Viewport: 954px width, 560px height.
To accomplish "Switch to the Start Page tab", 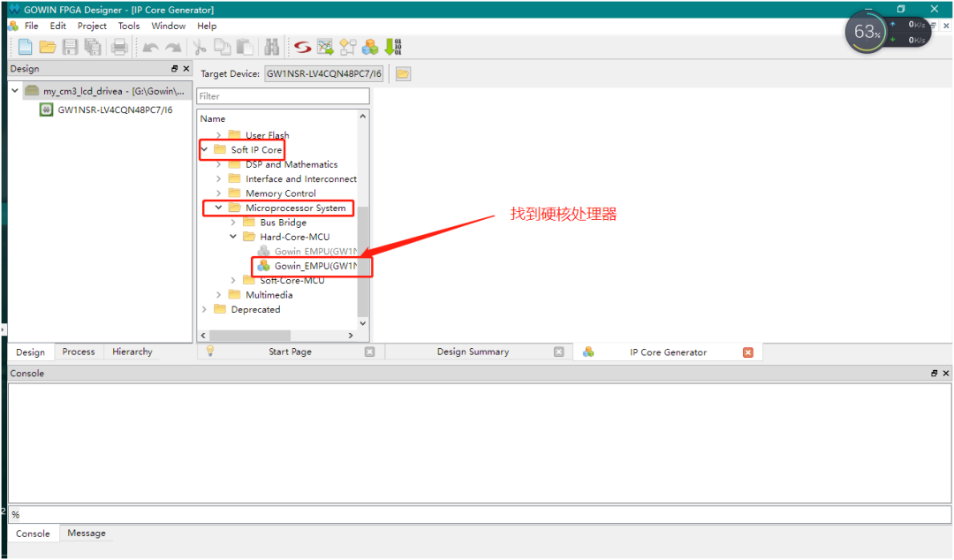I will coord(290,352).
